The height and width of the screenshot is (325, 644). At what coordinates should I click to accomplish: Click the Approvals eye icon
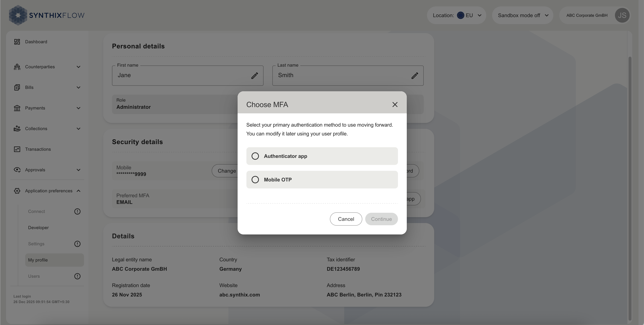click(17, 170)
